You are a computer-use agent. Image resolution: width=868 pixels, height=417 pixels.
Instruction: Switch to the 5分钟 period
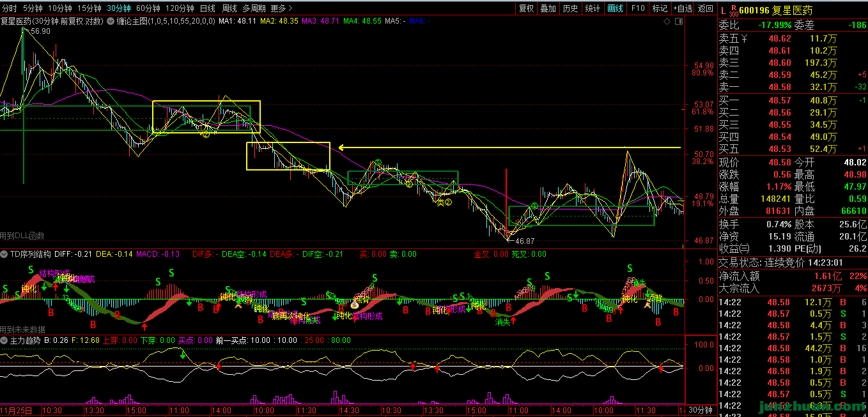33,8
